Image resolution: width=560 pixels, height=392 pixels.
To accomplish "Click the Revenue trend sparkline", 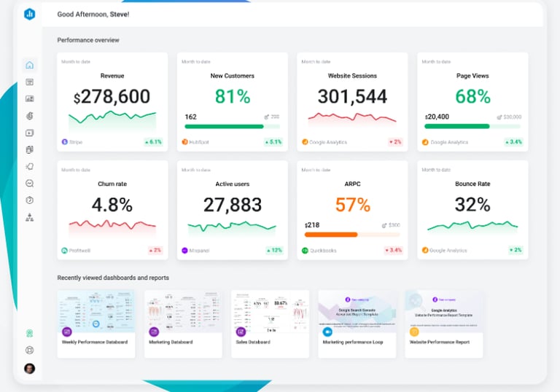I will 112,122.
